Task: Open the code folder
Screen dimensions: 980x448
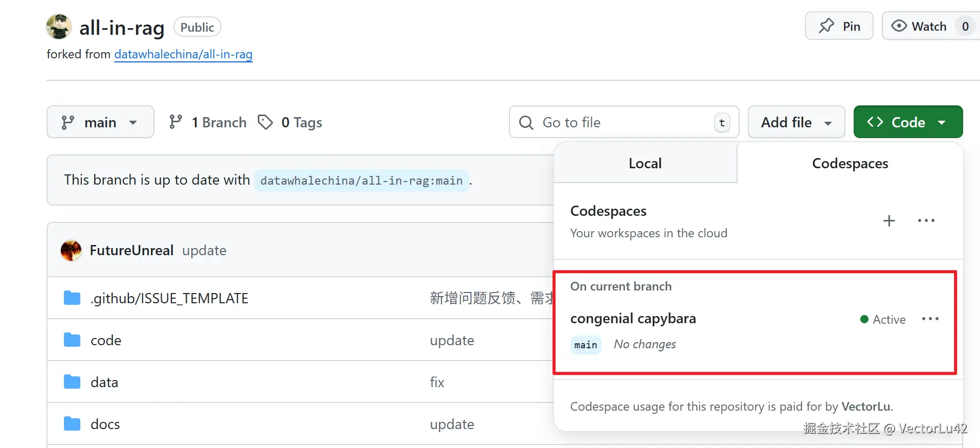Action: pyautogui.click(x=106, y=340)
